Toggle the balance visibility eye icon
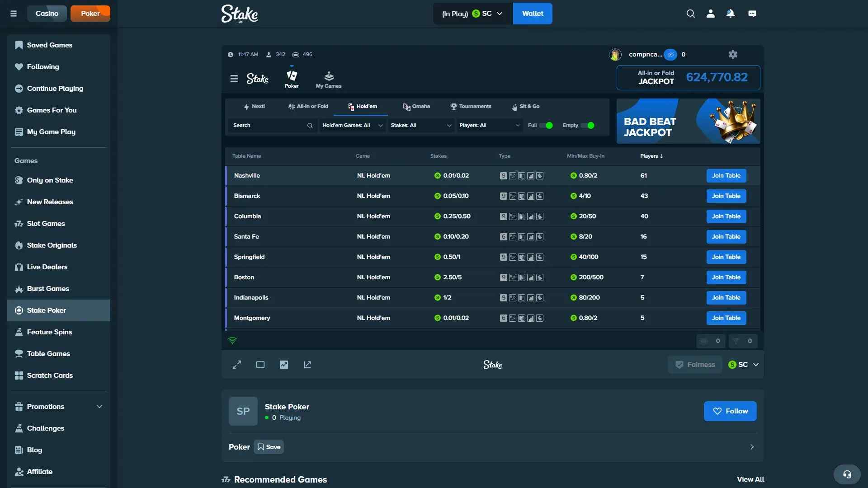Viewport: 868px width, 488px height. [x=670, y=55]
